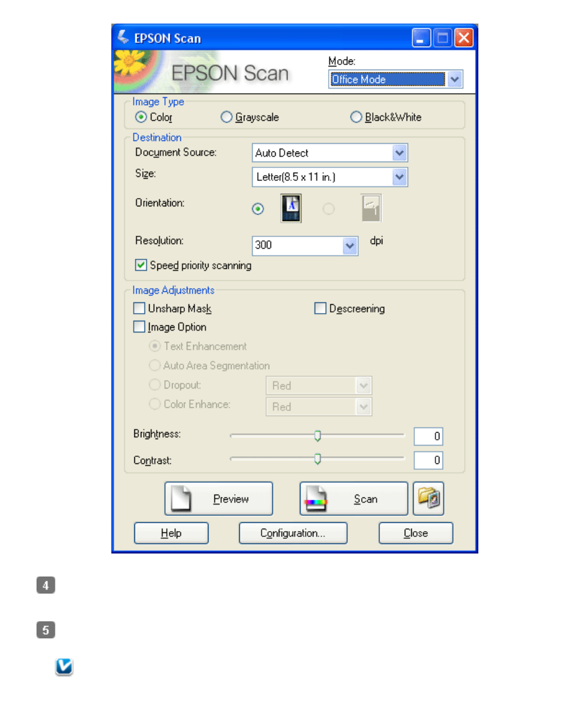The image size is (562, 728).
Task: Click the Contrast value field
Action: coord(428,460)
